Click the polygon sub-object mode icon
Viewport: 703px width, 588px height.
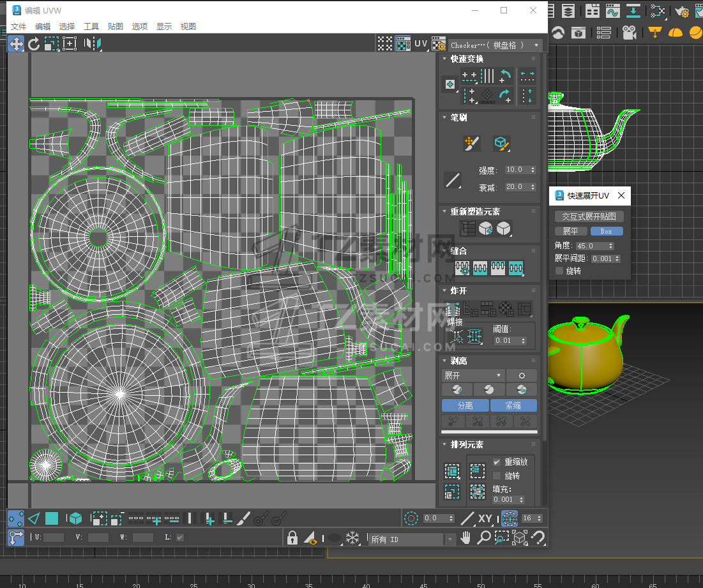52,518
